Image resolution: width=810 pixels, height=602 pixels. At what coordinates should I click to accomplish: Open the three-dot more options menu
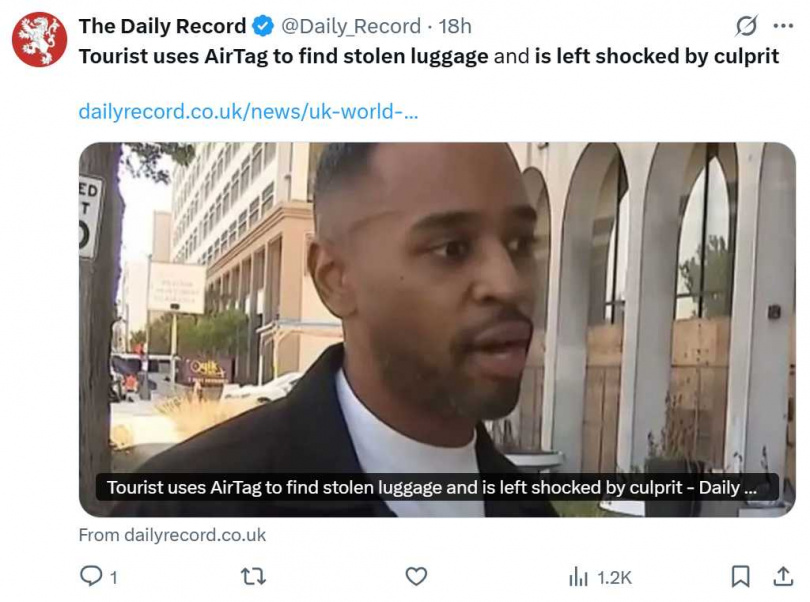(x=783, y=26)
